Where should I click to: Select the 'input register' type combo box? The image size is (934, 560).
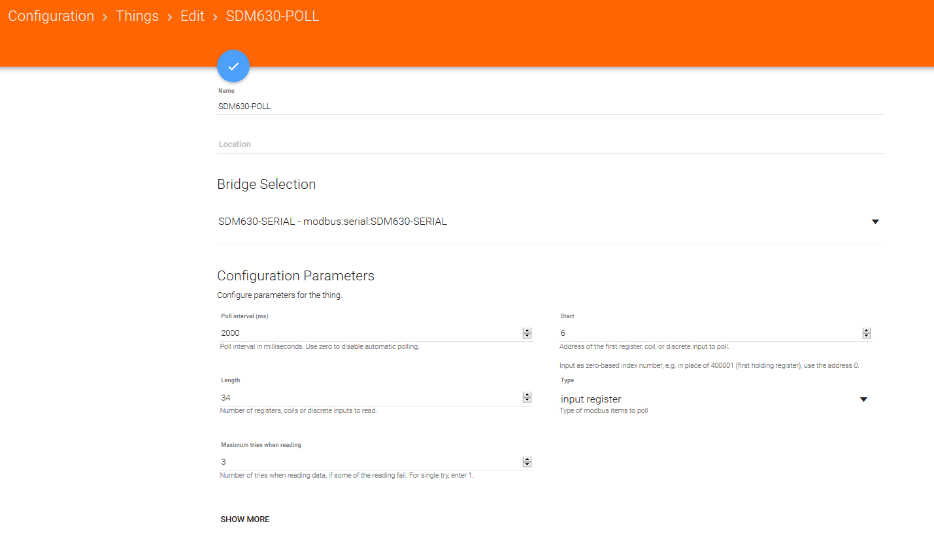click(x=706, y=399)
